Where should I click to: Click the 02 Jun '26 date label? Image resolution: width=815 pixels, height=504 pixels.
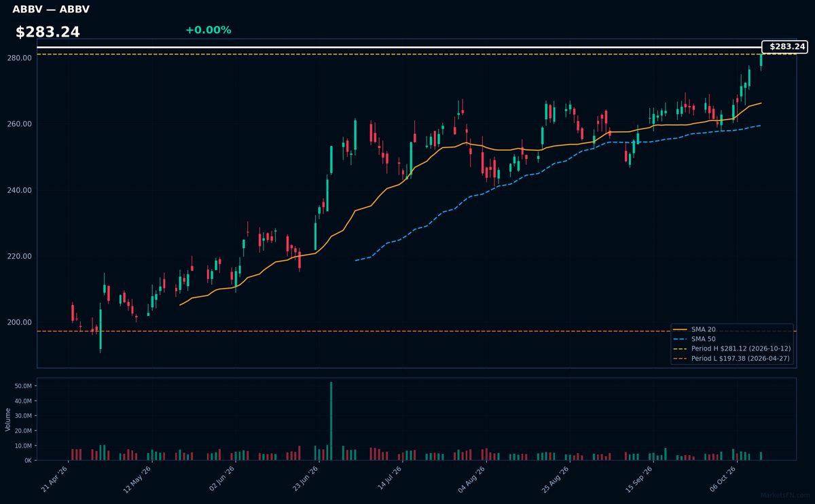pos(221,479)
